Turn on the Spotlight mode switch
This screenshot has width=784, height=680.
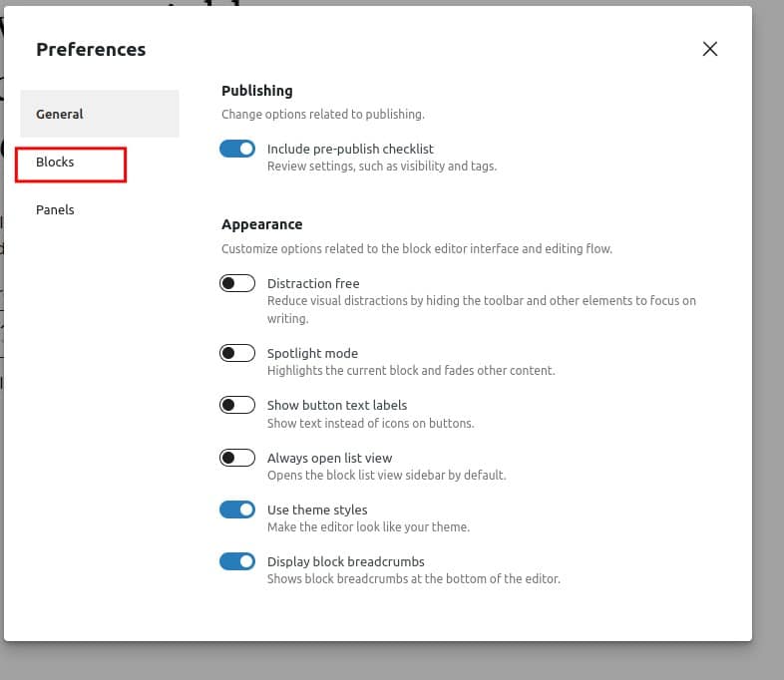coord(237,353)
